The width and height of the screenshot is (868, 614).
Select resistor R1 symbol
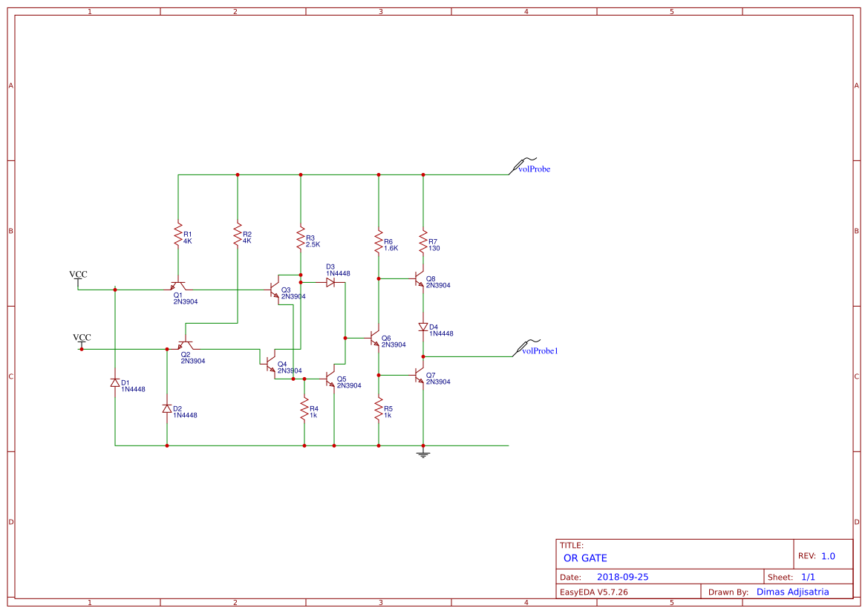coord(178,234)
